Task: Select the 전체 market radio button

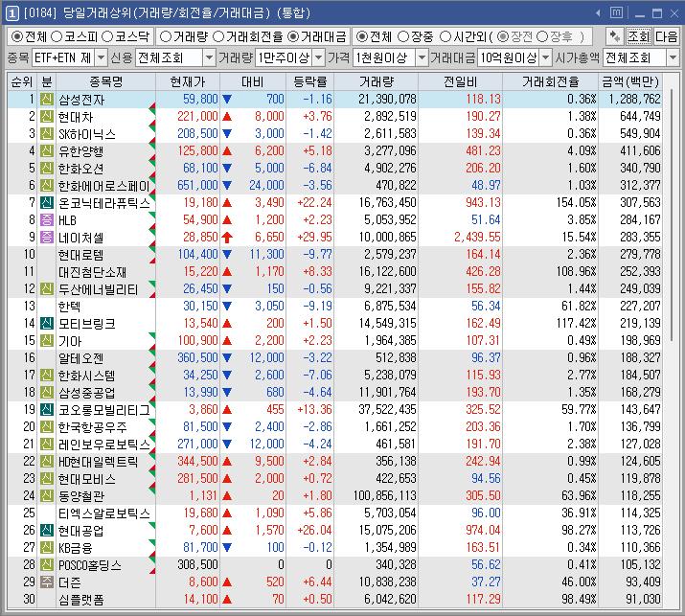Action: coord(16,36)
